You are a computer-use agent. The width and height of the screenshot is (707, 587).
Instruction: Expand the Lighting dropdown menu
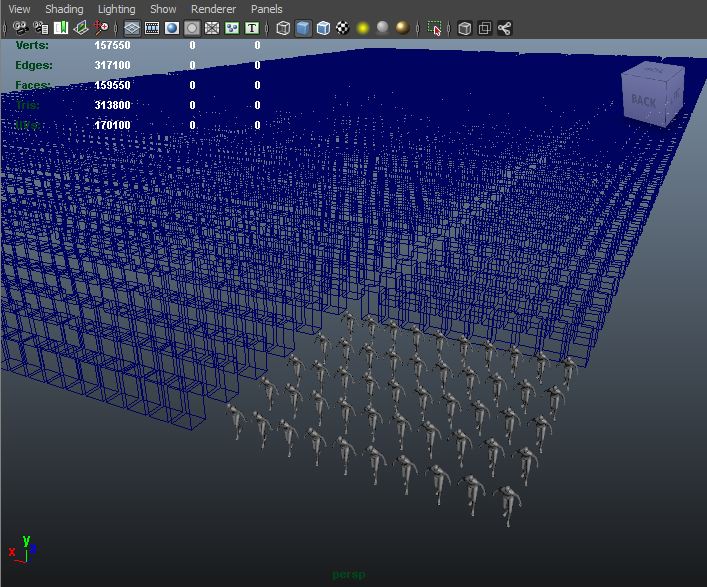116,9
